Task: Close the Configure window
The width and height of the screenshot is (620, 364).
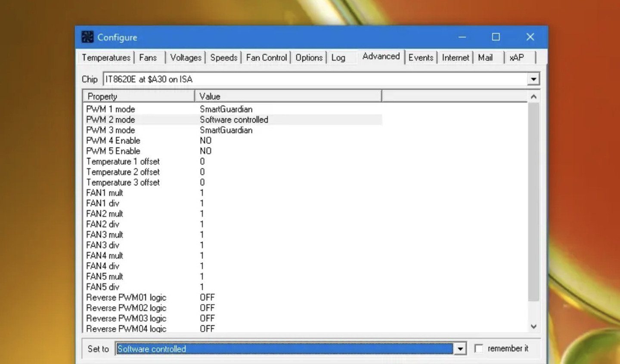Action: pos(530,37)
